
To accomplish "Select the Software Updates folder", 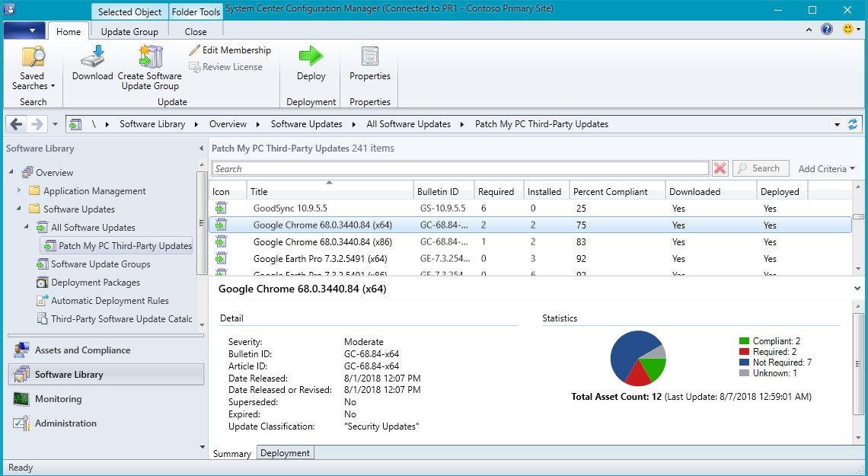I will 78,209.
